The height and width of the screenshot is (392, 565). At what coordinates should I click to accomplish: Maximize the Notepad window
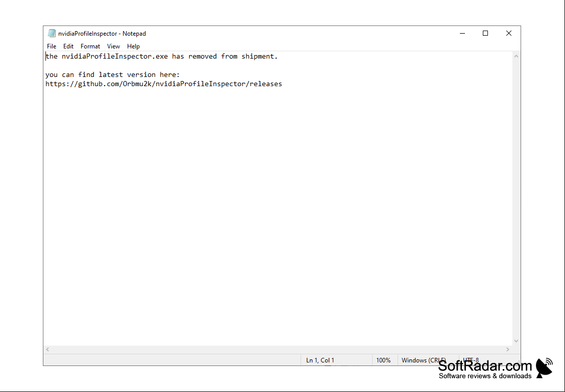[x=485, y=33]
